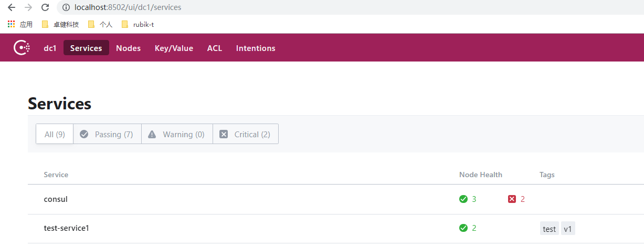
Task: Open the 卓健科技 bookmark folder
Action: (60, 24)
